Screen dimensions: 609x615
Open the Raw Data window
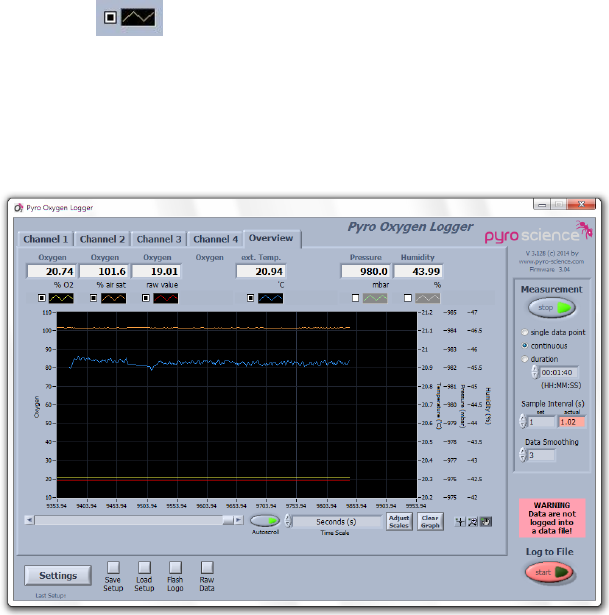207,567
